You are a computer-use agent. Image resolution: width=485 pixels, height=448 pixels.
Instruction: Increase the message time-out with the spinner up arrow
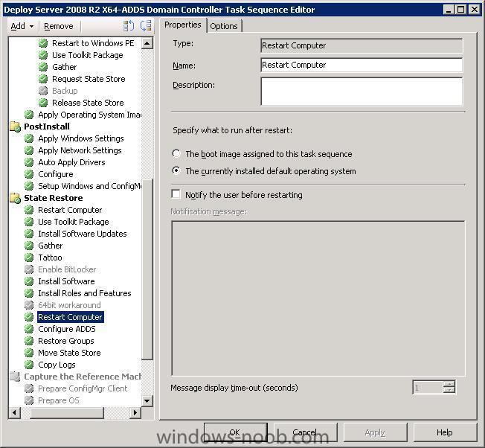449,384
